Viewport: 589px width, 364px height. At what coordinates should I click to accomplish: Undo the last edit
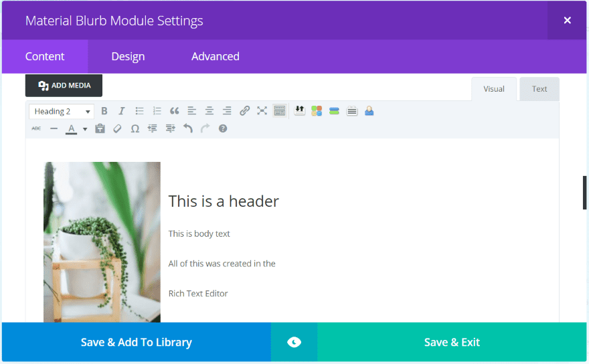point(188,128)
